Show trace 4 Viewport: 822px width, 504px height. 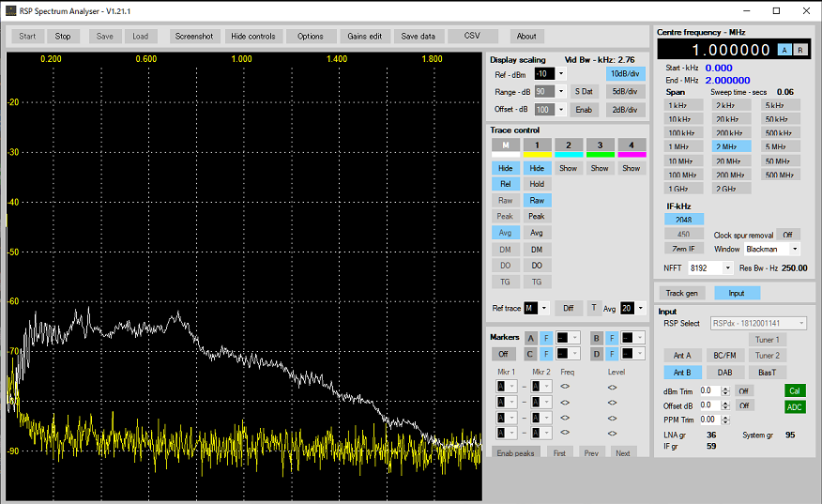pyautogui.click(x=632, y=168)
